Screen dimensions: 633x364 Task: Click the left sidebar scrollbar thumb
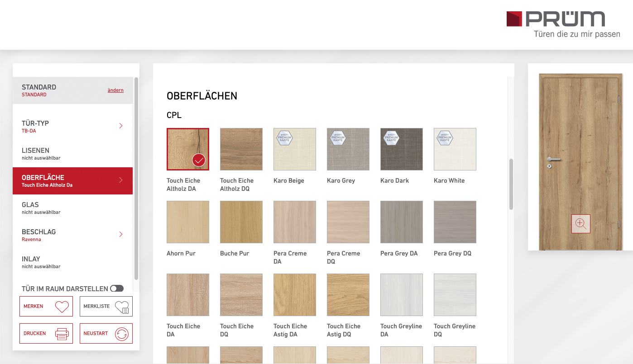click(x=136, y=179)
